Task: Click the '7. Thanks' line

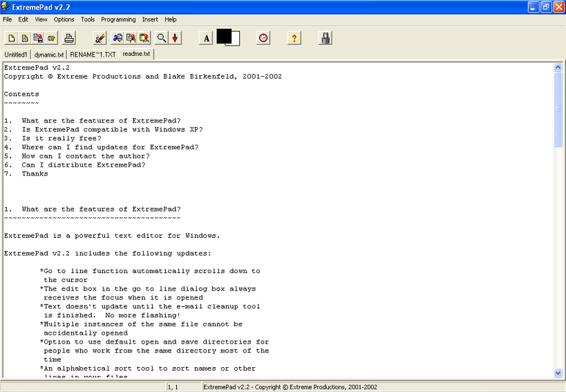Action: [26, 174]
